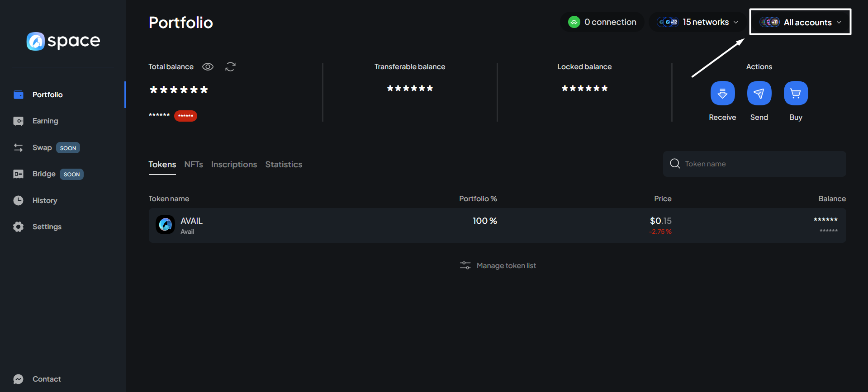Click the AVAIL token logo
Image resolution: width=868 pixels, height=392 pixels.
[165, 225]
